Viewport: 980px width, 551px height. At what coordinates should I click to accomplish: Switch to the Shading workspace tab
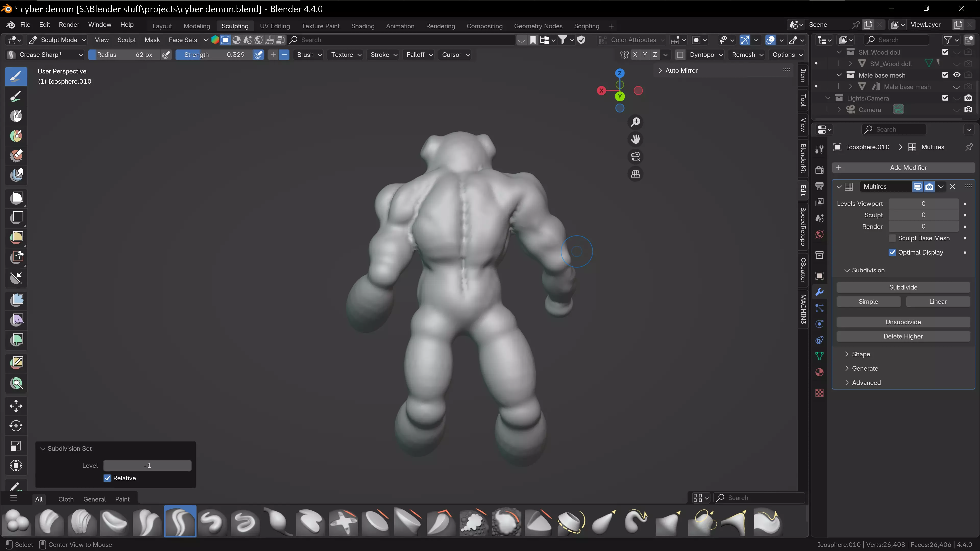coord(363,26)
